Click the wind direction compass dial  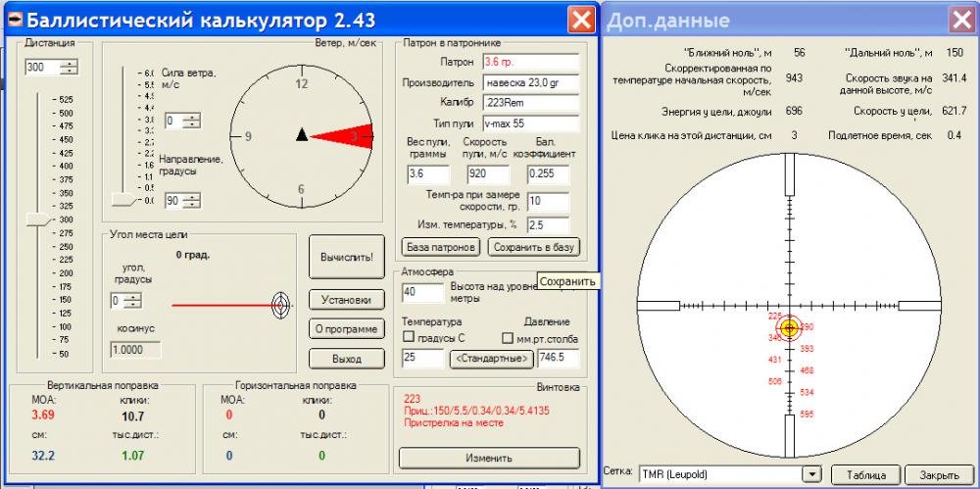click(301, 135)
